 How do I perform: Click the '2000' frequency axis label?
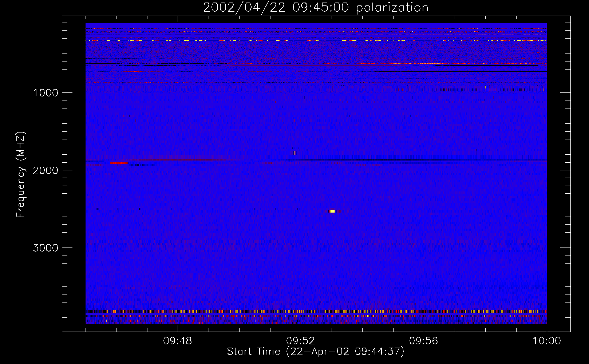pos(46,170)
